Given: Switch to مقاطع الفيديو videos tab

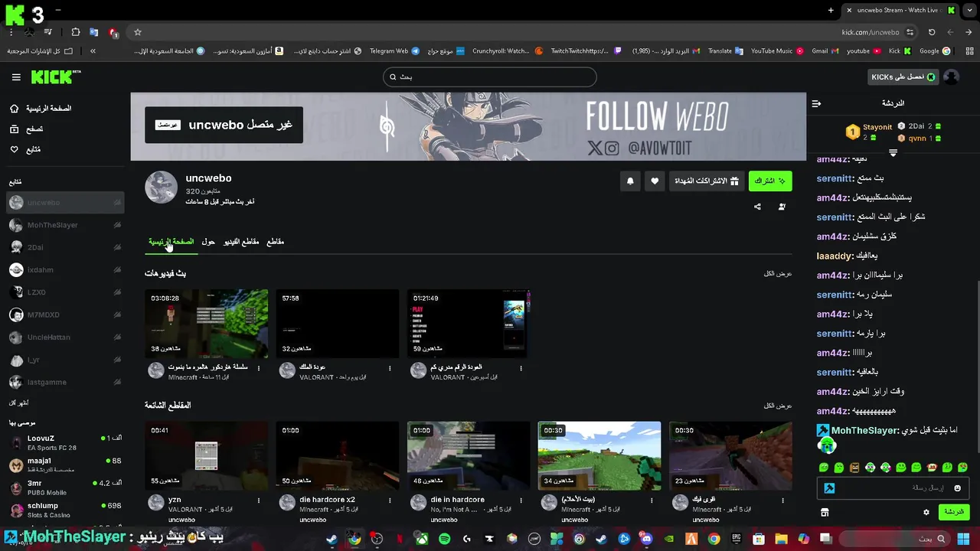Looking at the screenshot, I should coord(241,242).
